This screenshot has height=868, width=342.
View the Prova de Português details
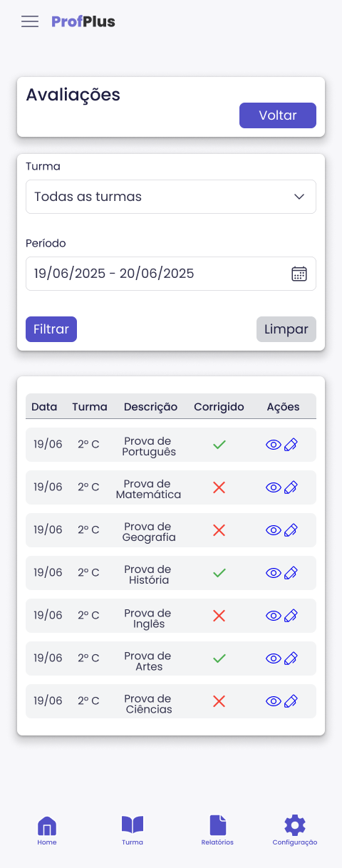274,445
